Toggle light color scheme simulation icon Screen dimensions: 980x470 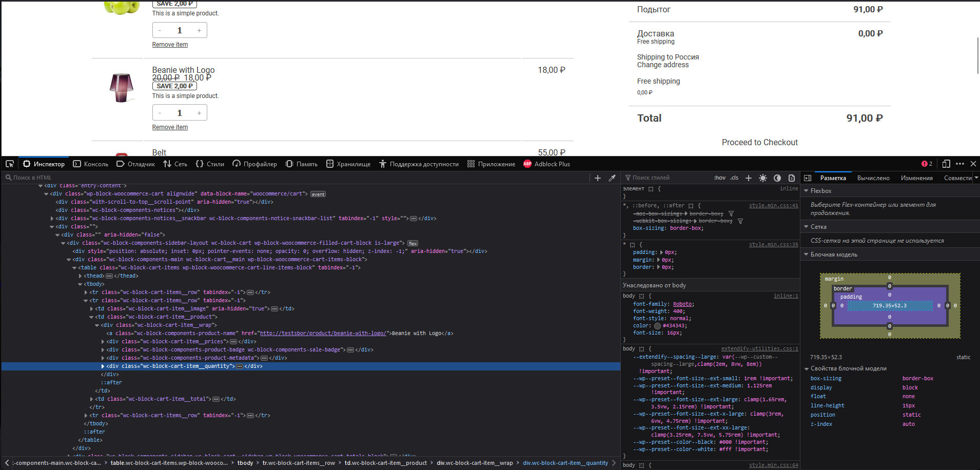coord(763,178)
